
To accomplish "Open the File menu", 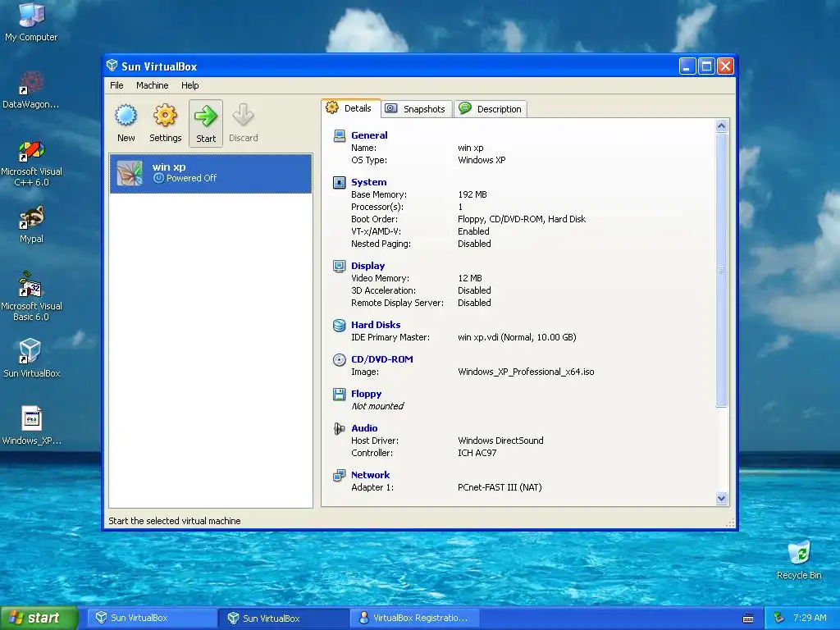I will pyautogui.click(x=116, y=85).
